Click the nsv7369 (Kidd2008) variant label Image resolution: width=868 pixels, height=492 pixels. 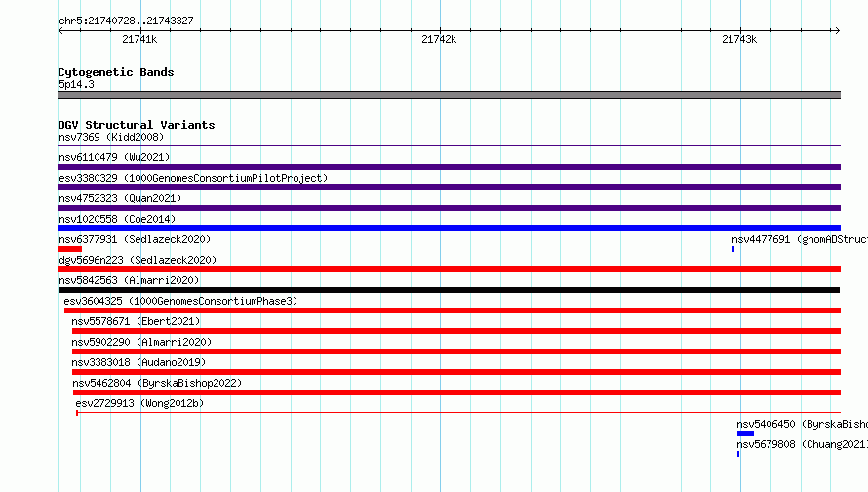[x=111, y=137]
